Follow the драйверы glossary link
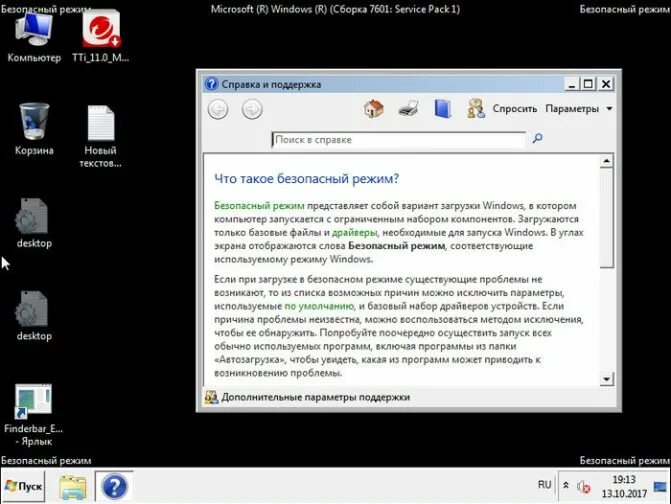Viewport: 671px width, 504px height. (354, 233)
